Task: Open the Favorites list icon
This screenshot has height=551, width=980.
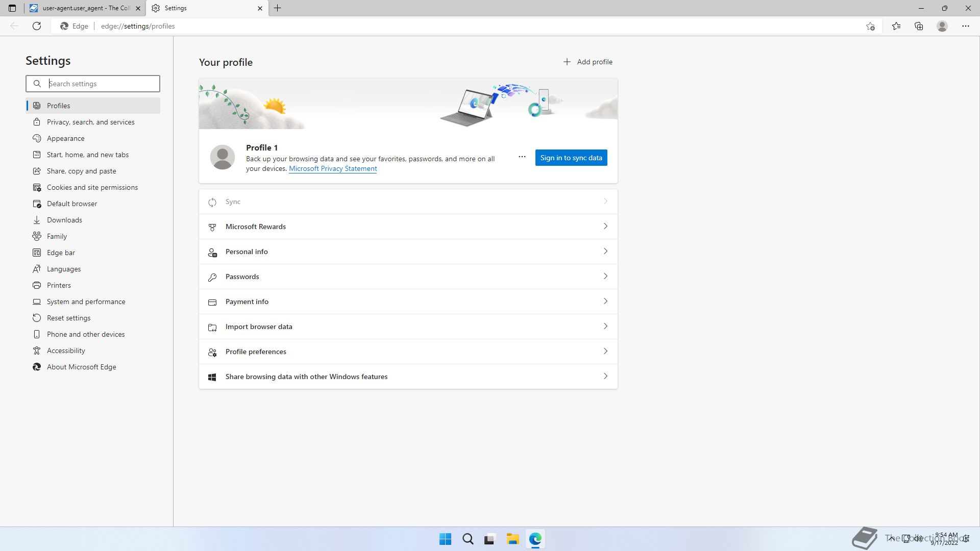Action: pyautogui.click(x=896, y=26)
